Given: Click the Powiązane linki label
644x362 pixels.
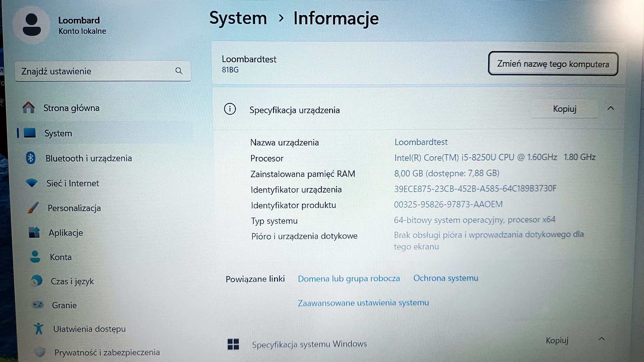Looking at the screenshot, I should (x=255, y=279).
